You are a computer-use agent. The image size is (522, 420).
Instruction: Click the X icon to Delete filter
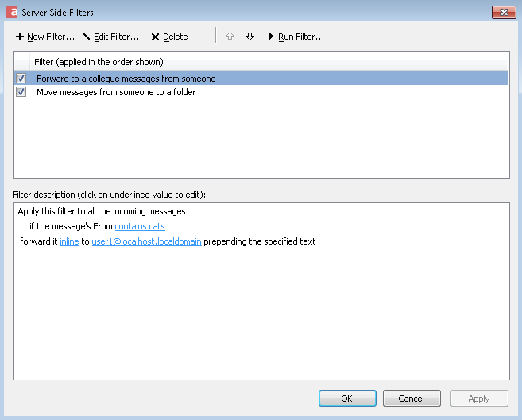pyautogui.click(x=155, y=37)
